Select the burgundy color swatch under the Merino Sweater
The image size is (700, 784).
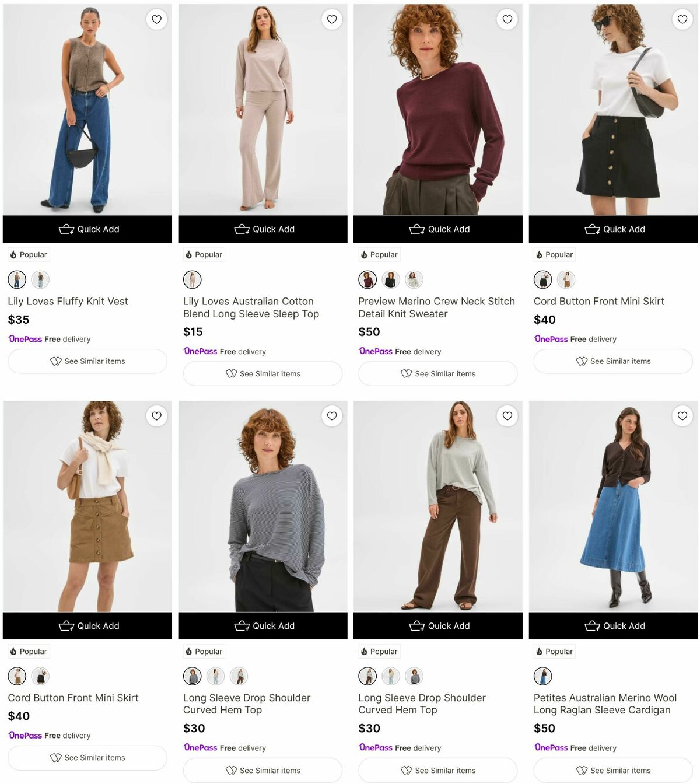(367, 279)
